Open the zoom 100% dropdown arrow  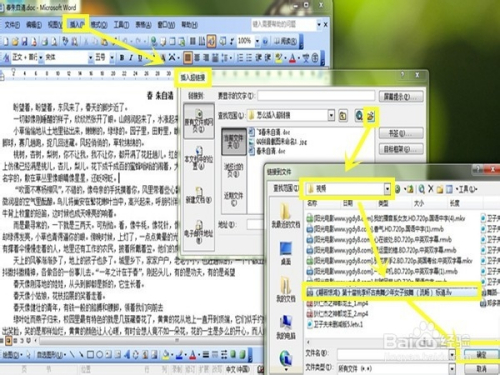(257, 41)
